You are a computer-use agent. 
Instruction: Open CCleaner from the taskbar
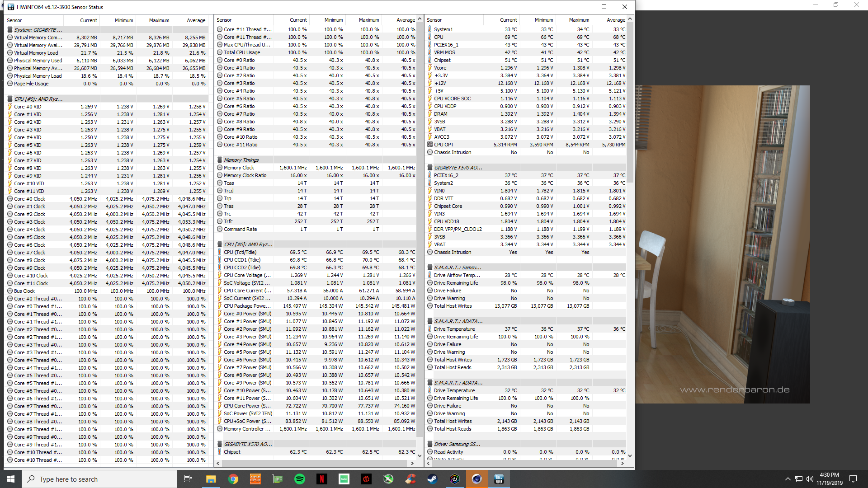410,479
